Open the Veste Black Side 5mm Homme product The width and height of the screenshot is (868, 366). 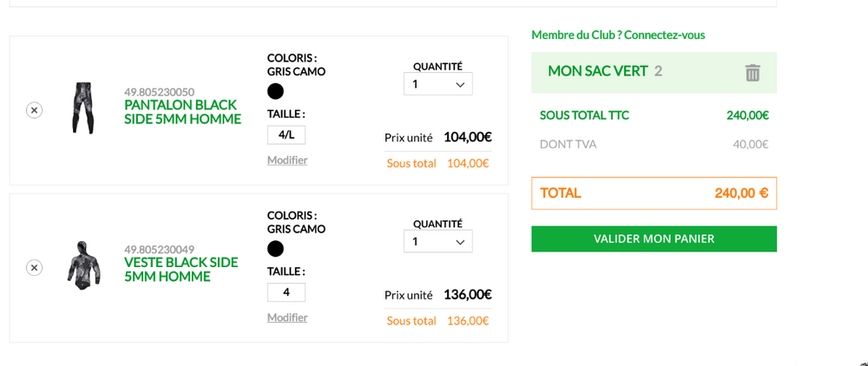(x=181, y=269)
